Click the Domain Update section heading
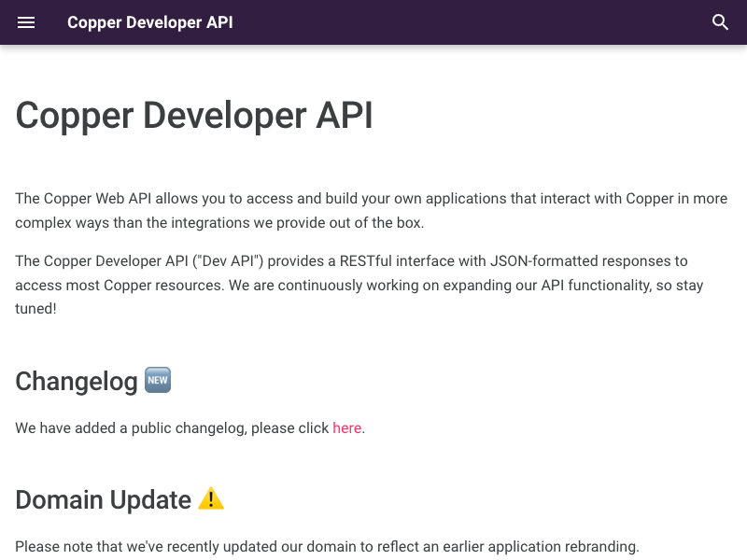This screenshot has width=747, height=560. tap(104, 500)
